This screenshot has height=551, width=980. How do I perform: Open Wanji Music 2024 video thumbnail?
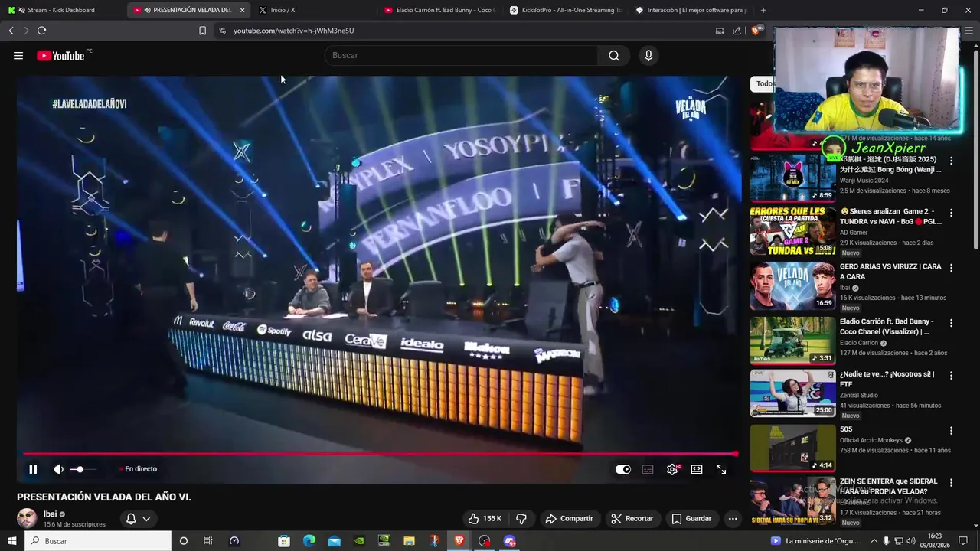(793, 178)
